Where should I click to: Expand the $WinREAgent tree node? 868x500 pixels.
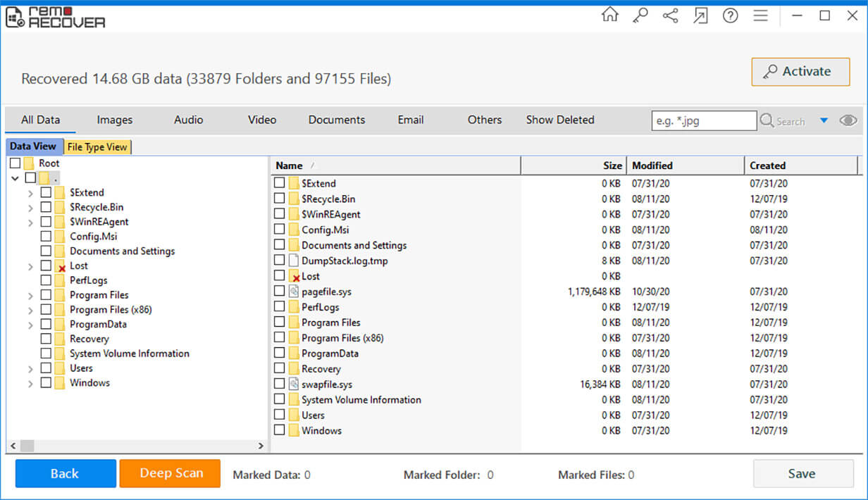coord(30,223)
